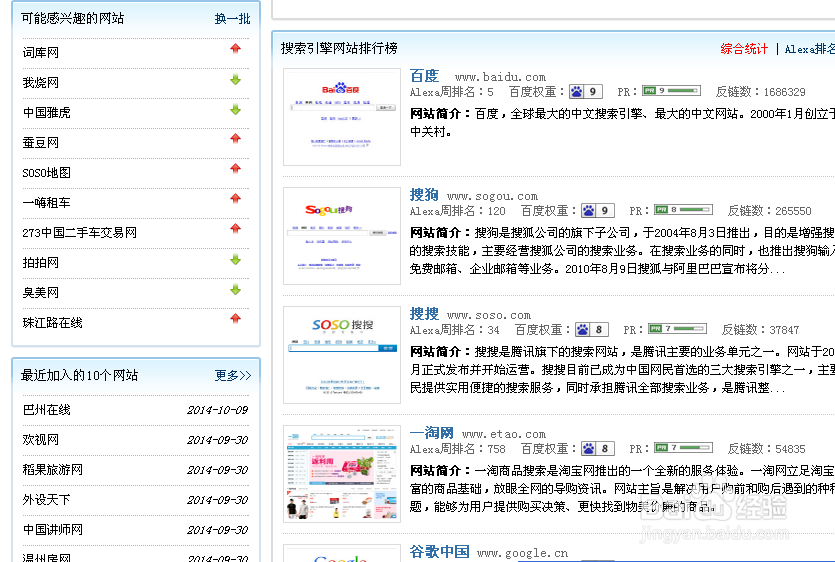This screenshot has width=835, height=562.
Task: Open the SOSO homepage thumbnail
Action: (x=342, y=355)
